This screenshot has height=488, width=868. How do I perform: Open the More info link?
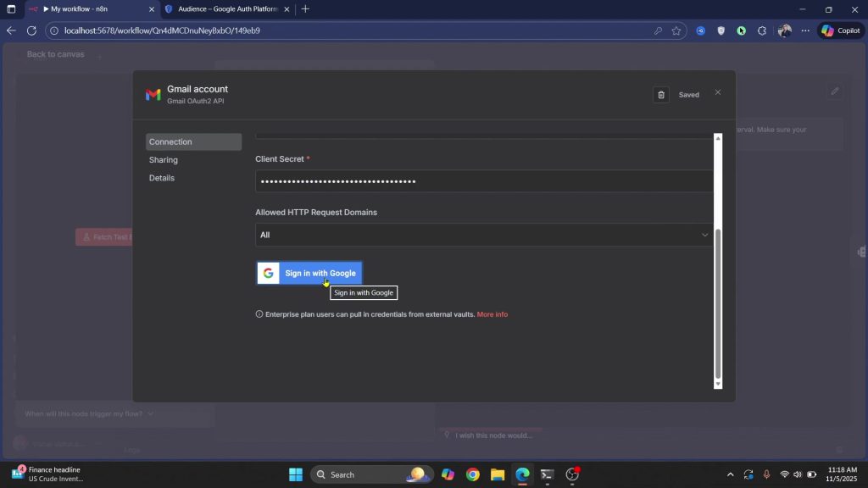click(492, 314)
